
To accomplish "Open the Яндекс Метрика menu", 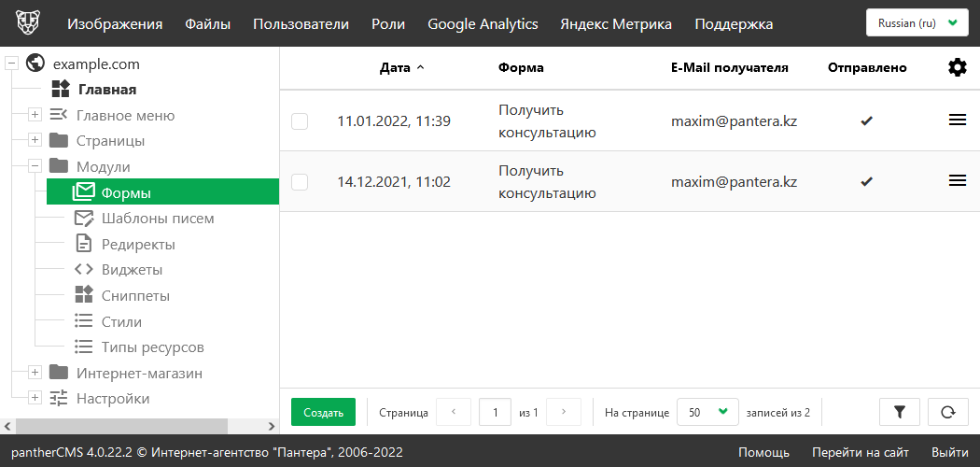I will pyautogui.click(x=616, y=24).
